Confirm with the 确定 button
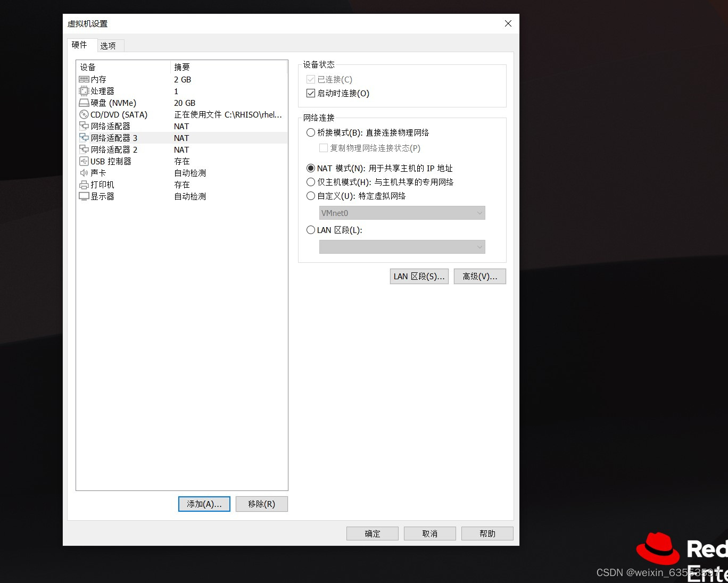The width and height of the screenshot is (728, 583). [x=373, y=534]
